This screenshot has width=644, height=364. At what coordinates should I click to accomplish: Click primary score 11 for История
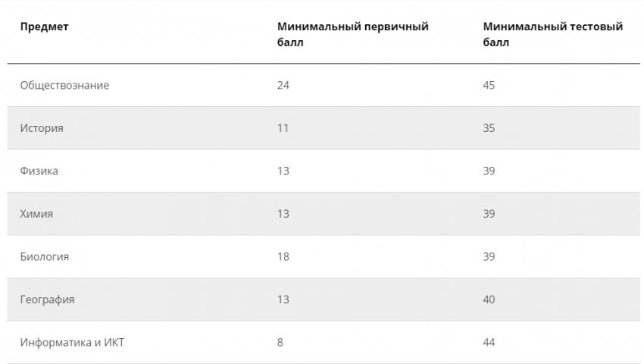click(x=283, y=128)
